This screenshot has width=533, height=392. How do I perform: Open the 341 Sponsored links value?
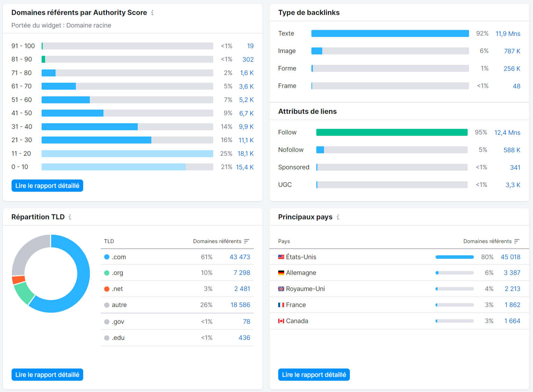click(515, 167)
